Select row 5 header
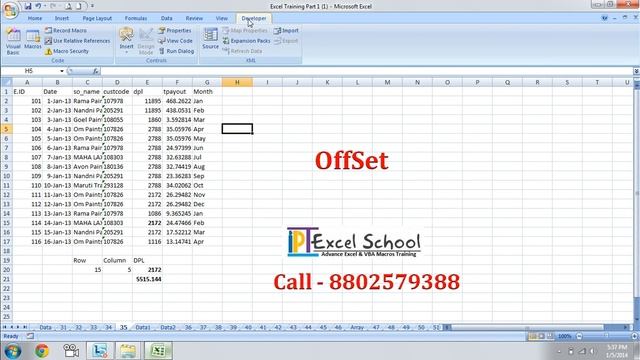Screen dimensions: 640x360 [7, 129]
